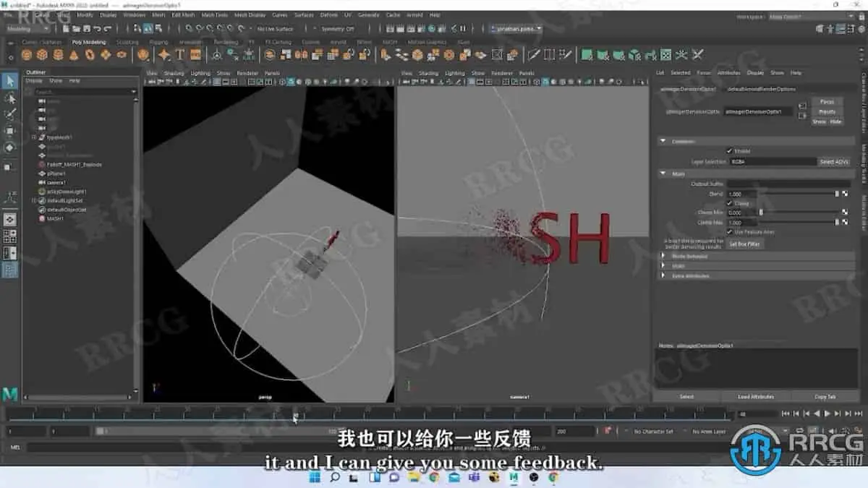Viewport: 868px width, 488px height.
Task: Open the Modeling menu set dropdown
Action: coord(28,29)
